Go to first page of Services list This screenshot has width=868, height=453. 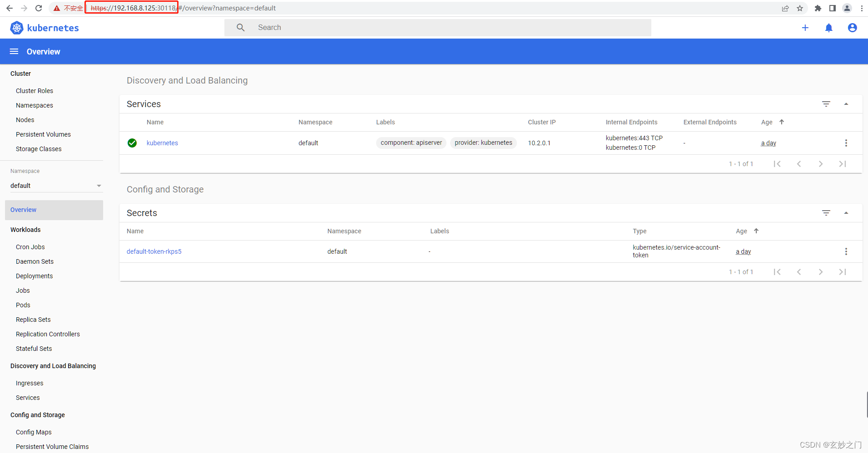tap(777, 164)
